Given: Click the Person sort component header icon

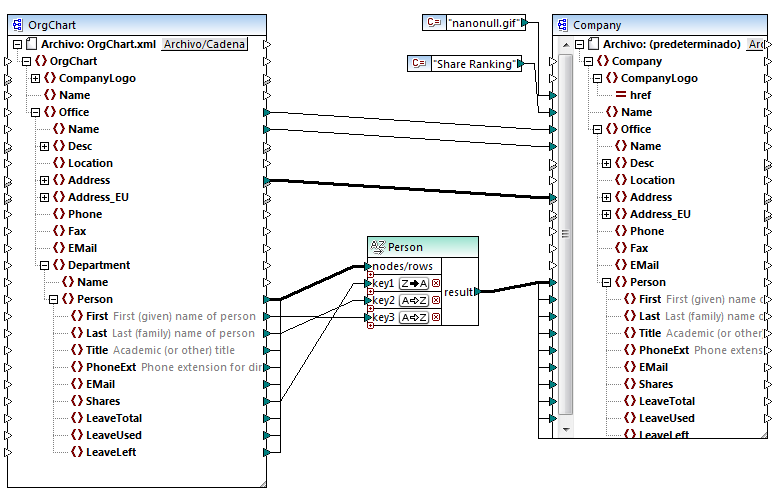Looking at the screenshot, I should click(x=377, y=247).
